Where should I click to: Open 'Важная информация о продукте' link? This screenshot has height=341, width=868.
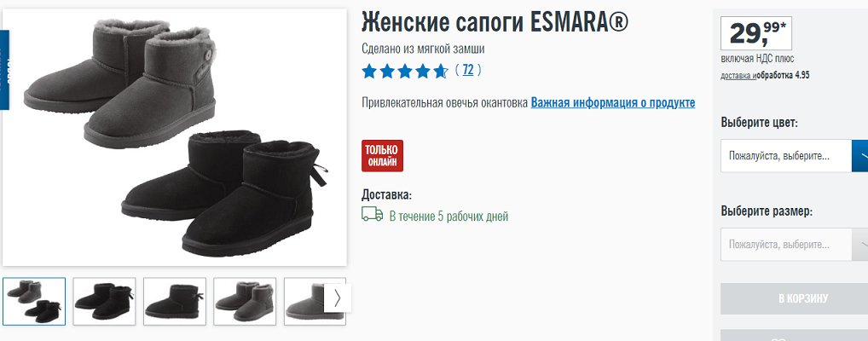613,103
